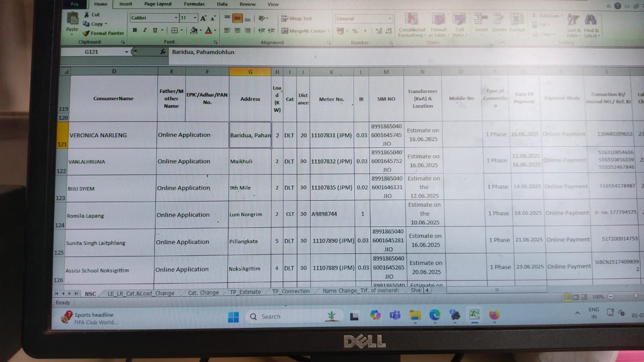
Task: Toggle Align Text Right
Action: point(247,31)
